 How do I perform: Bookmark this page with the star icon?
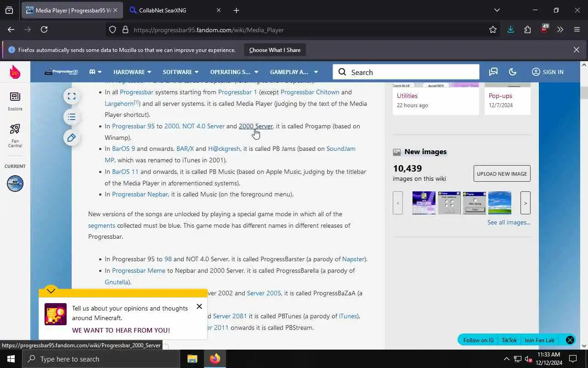(x=493, y=29)
